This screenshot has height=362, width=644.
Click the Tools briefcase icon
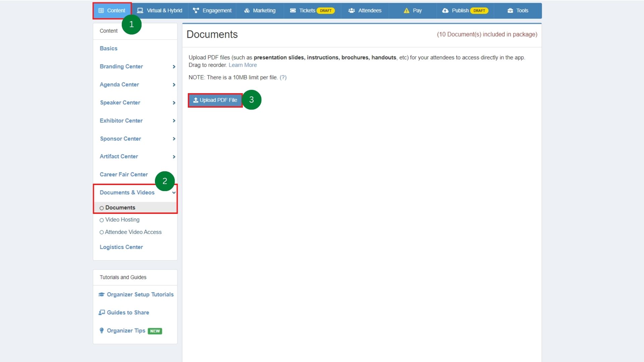(x=509, y=10)
